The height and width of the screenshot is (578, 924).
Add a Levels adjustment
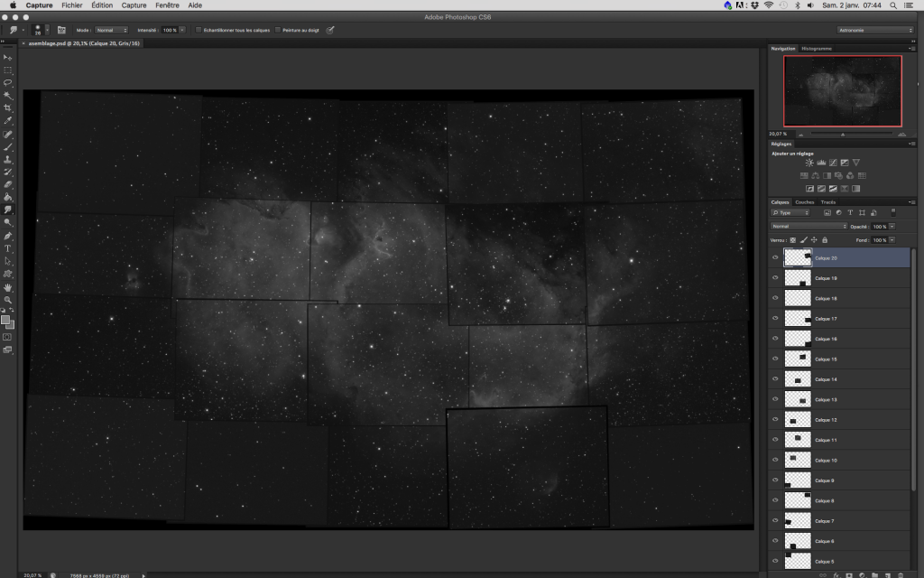(x=821, y=163)
